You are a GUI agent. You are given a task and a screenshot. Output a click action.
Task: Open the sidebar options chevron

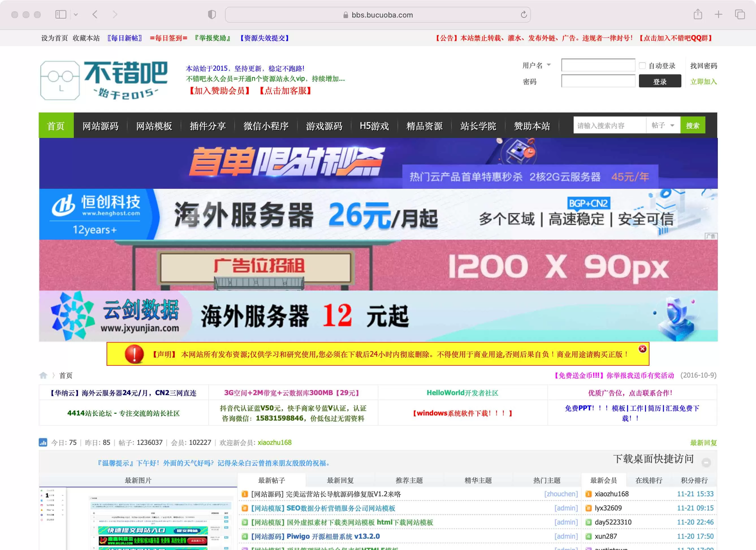coord(76,15)
